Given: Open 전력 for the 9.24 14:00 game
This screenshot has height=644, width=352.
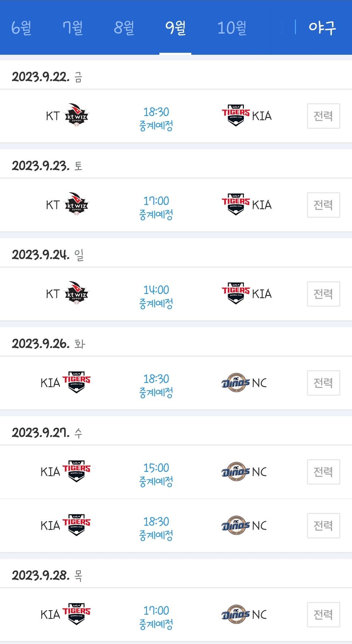Looking at the screenshot, I should pos(323,294).
